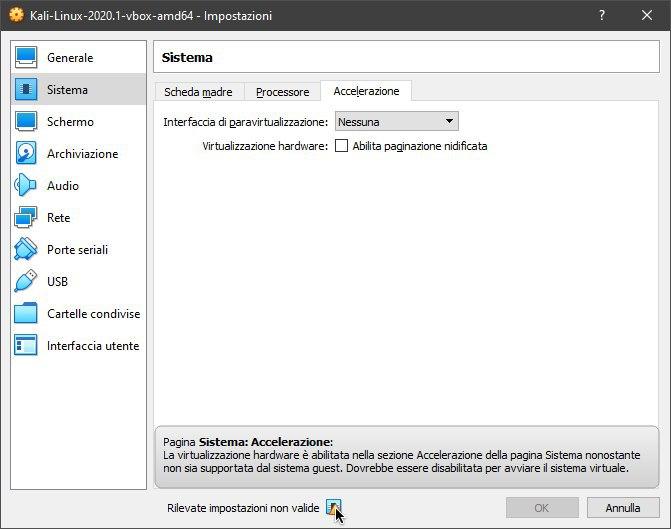Click the Cartelle condivise folder icon
The height and width of the screenshot is (529, 671).
pyautogui.click(x=26, y=314)
